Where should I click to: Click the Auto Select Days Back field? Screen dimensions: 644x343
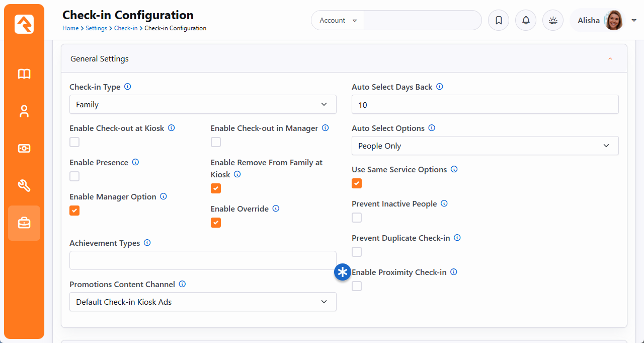click(x=485, y=105)
